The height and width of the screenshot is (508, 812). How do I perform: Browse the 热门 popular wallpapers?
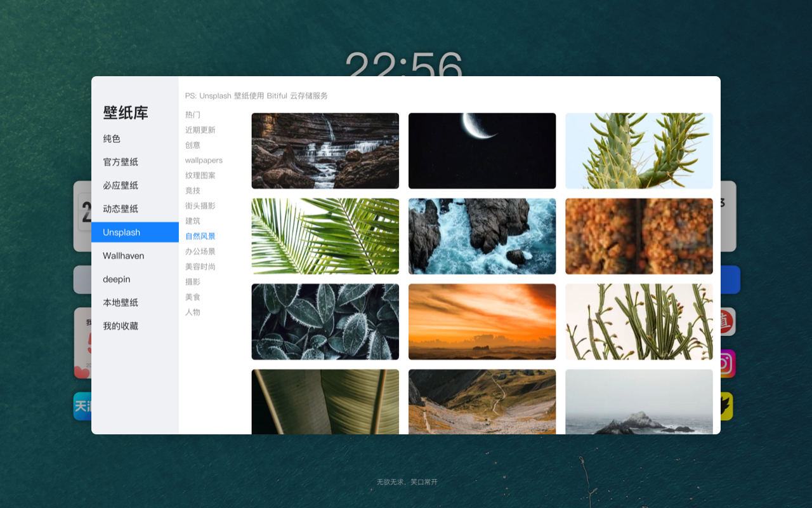point(191,114)
